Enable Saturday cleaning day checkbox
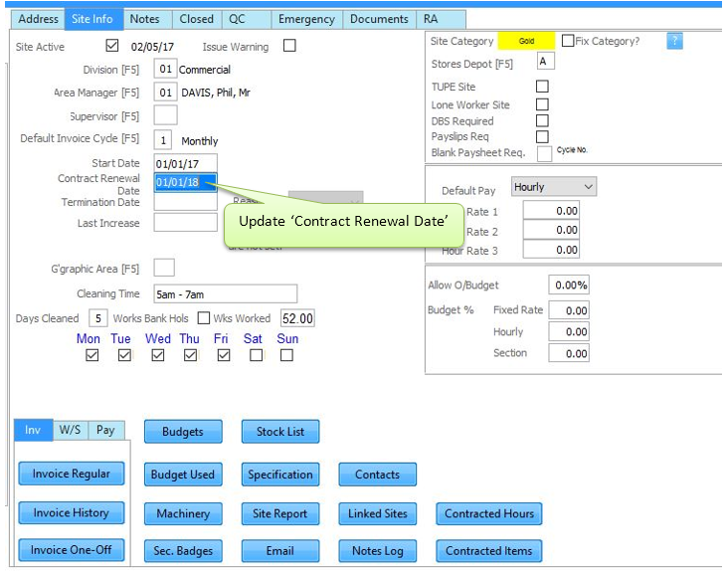The height and width of the screenshot is (573, 728). click(x=256, y=355)
